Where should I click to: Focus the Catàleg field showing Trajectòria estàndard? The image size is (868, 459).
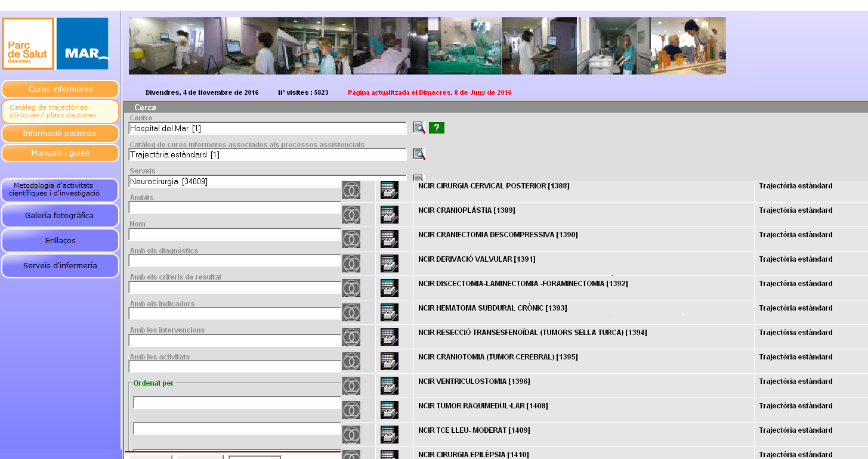267,154
